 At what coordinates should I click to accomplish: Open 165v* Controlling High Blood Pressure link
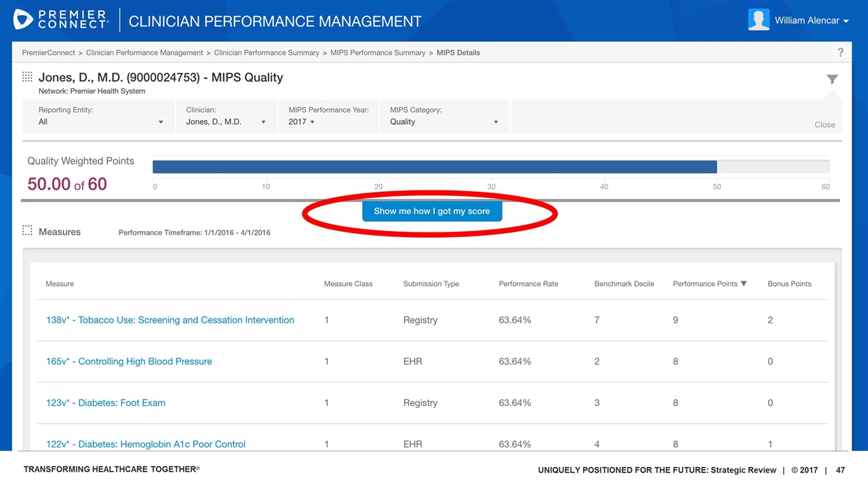(x=129, y=361)
